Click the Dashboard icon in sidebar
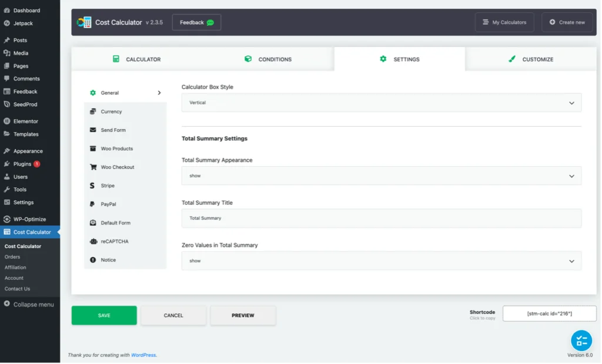 click(7, 11)
